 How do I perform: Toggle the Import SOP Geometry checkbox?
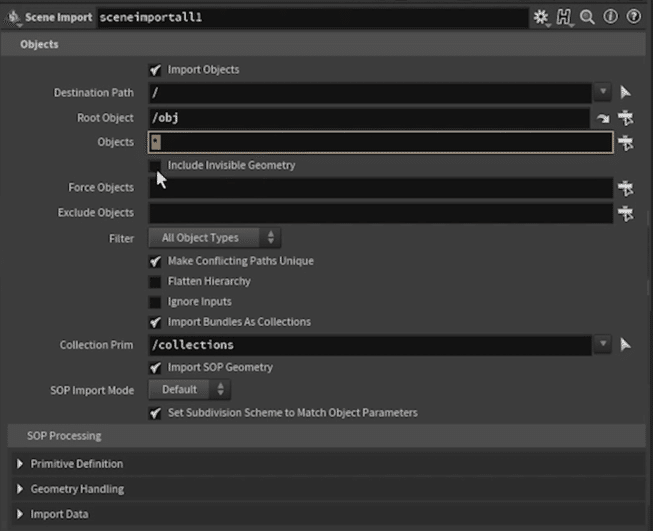[x=155, y=368]
